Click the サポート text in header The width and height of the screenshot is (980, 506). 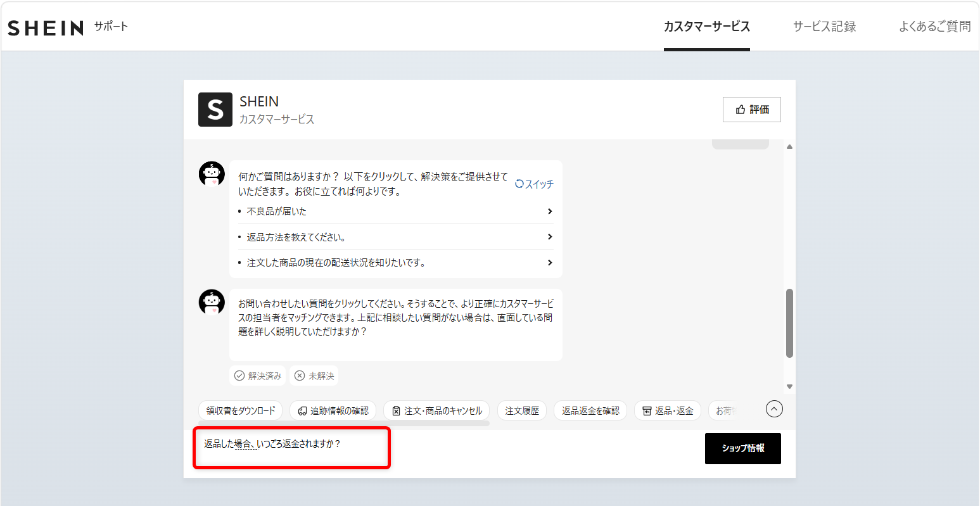coord(111,27)
